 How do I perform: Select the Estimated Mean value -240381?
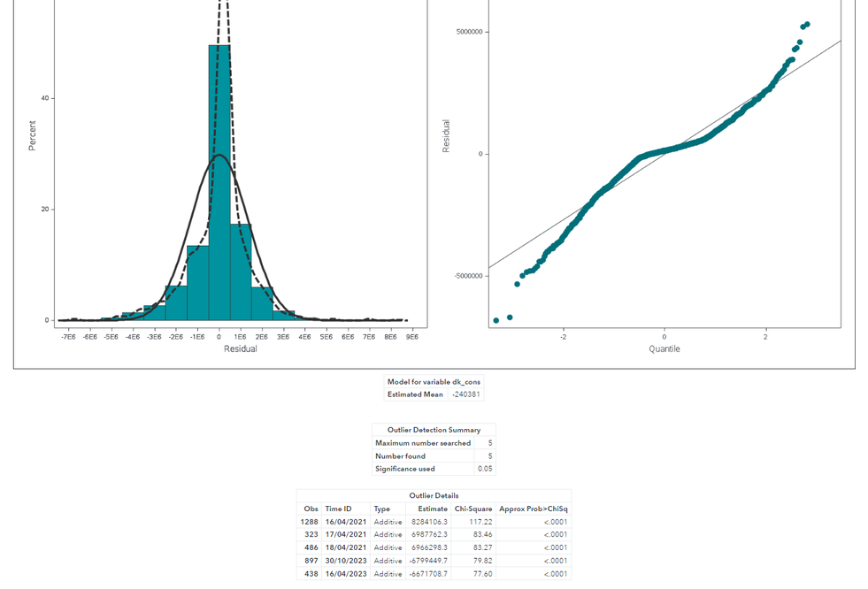point(466,394)
